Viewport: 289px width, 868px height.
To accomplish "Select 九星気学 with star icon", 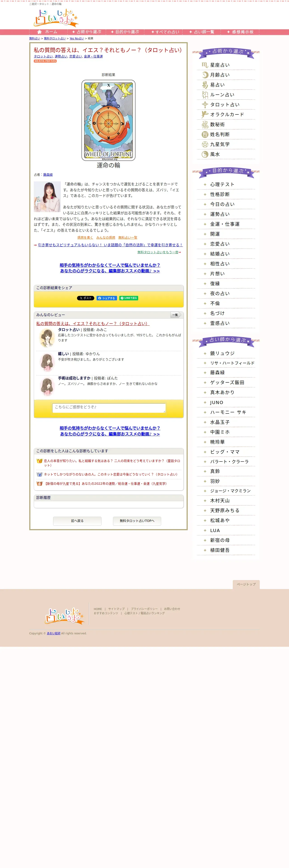I will [x=226, y=144].
